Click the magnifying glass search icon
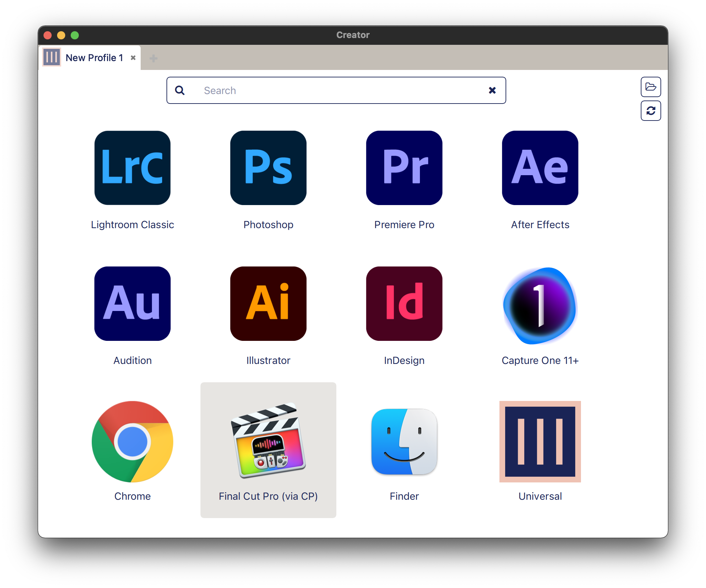 tap(180, 90)
